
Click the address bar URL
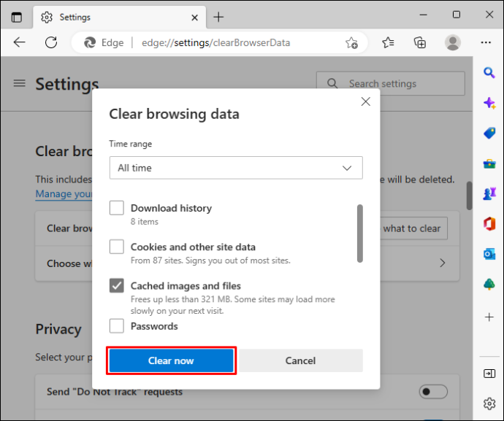[215, 43]
